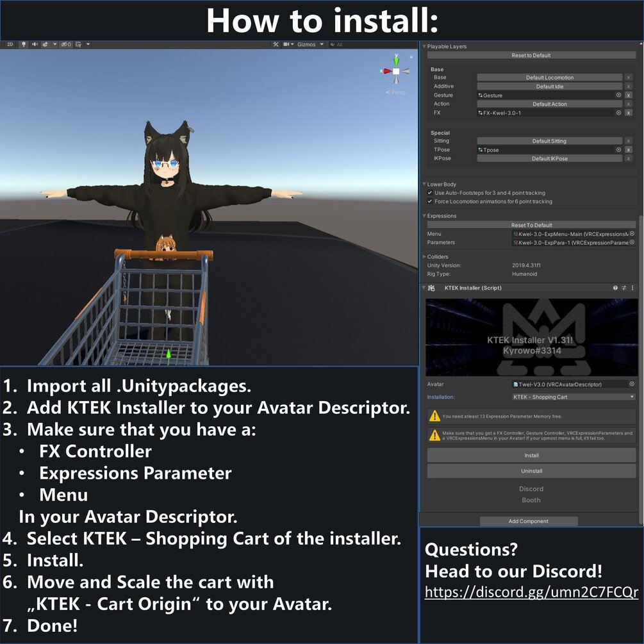Collapse the Lower Body section

(424, 184)
